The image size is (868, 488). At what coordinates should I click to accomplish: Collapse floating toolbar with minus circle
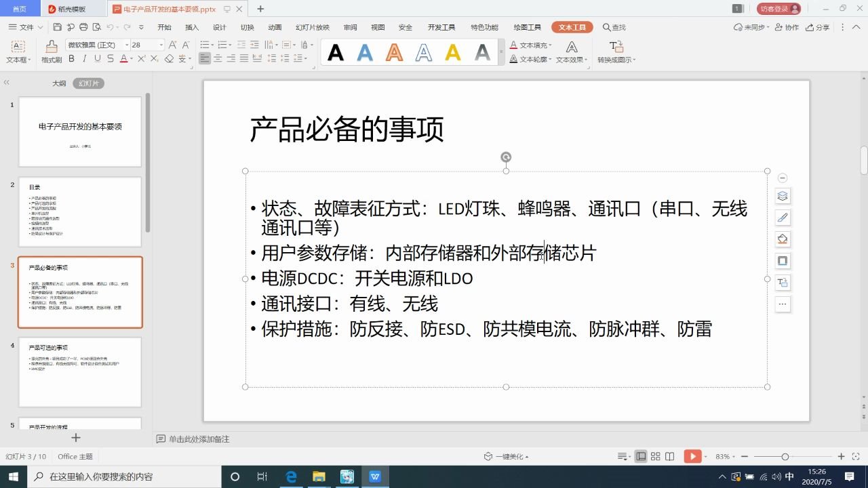pos(783,178)
